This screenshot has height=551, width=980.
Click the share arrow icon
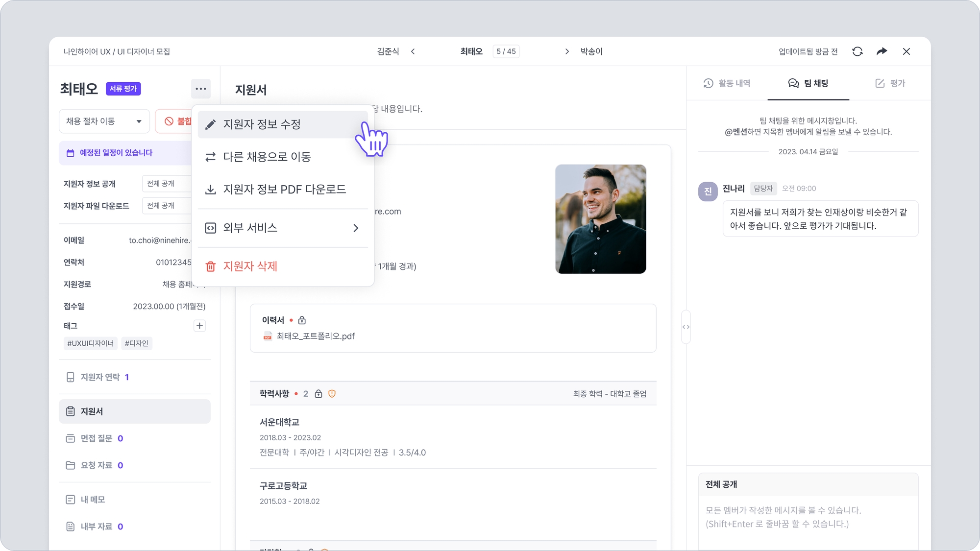[882, 51]
